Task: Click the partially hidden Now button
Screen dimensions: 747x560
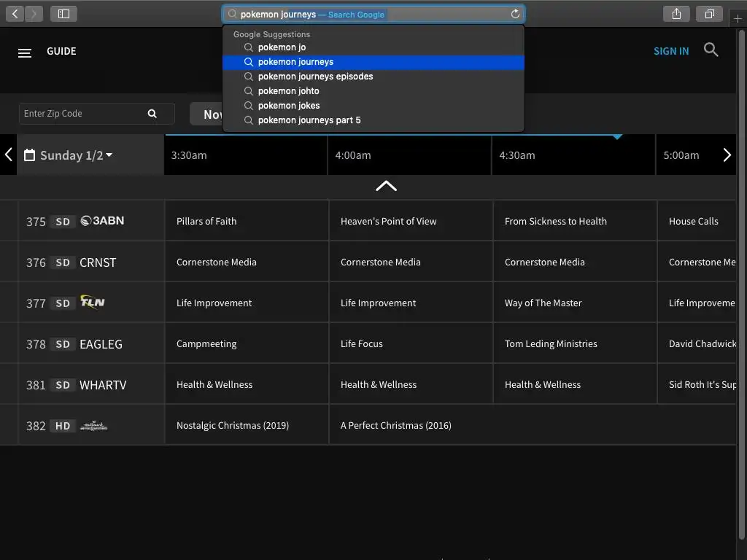Action: tap(206, 114)
